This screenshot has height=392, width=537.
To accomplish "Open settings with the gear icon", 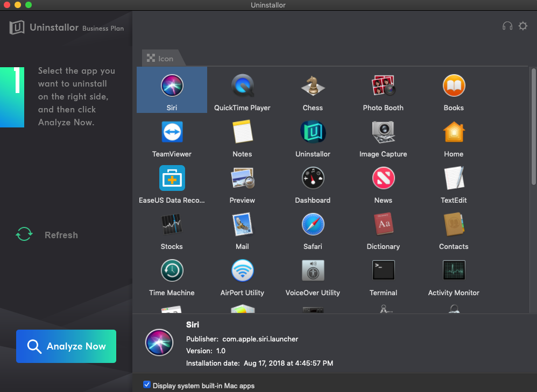I will (x=522, y=26).
